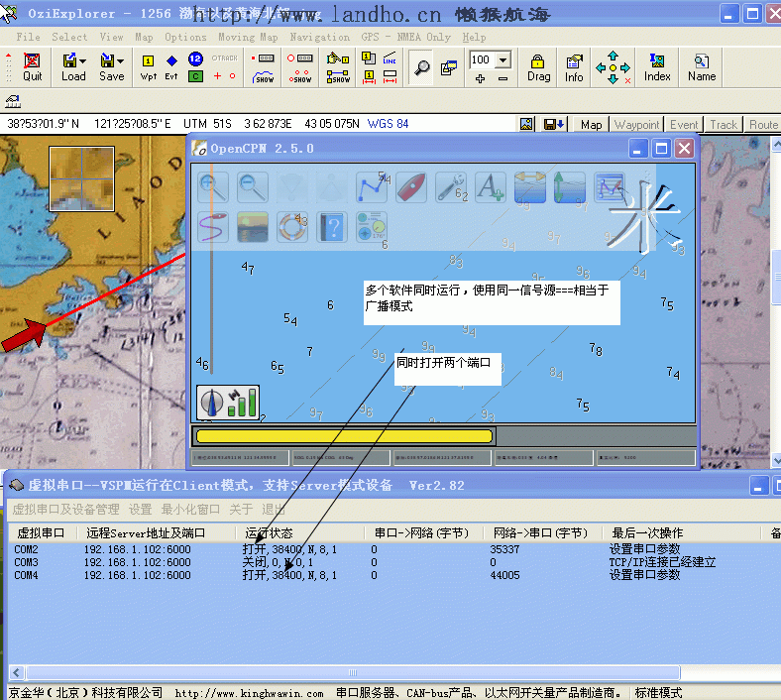The image size is (781, 700).
Task: Open the Moving Map menu
Action: point(248,37)
